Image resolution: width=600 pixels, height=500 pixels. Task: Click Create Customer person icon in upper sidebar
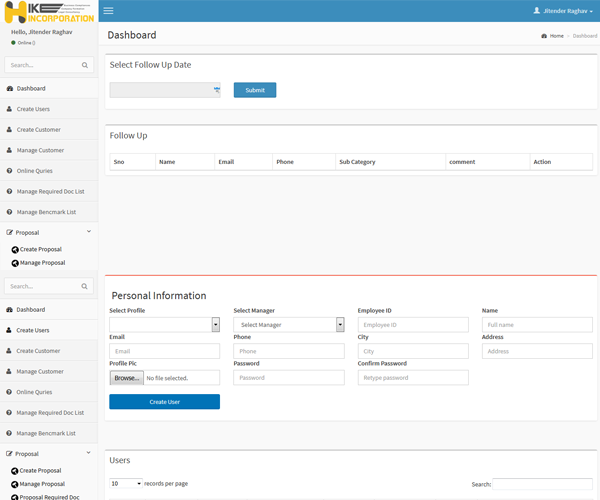[9, 130]
